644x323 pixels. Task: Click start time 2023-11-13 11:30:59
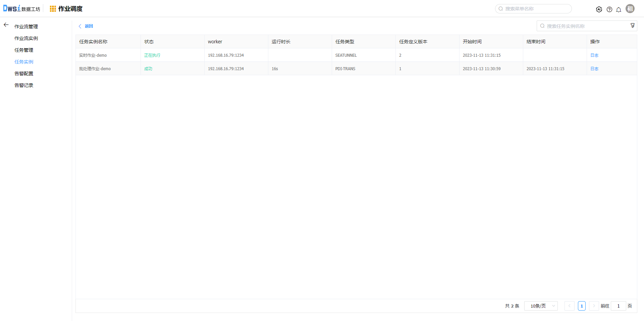pyautogui.click(x=482, y=69)
